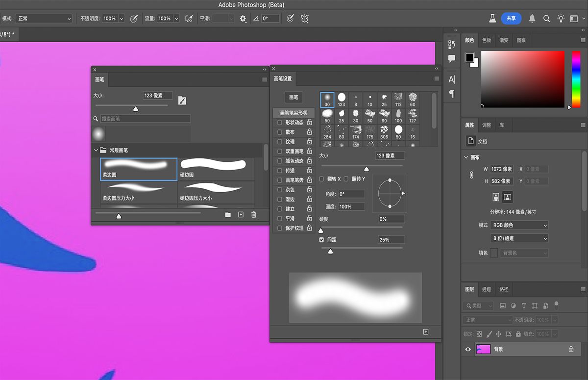Click lock all padlock icon in Layers
The height and width of the screenshot is (380, 588).
pos(518,334)
